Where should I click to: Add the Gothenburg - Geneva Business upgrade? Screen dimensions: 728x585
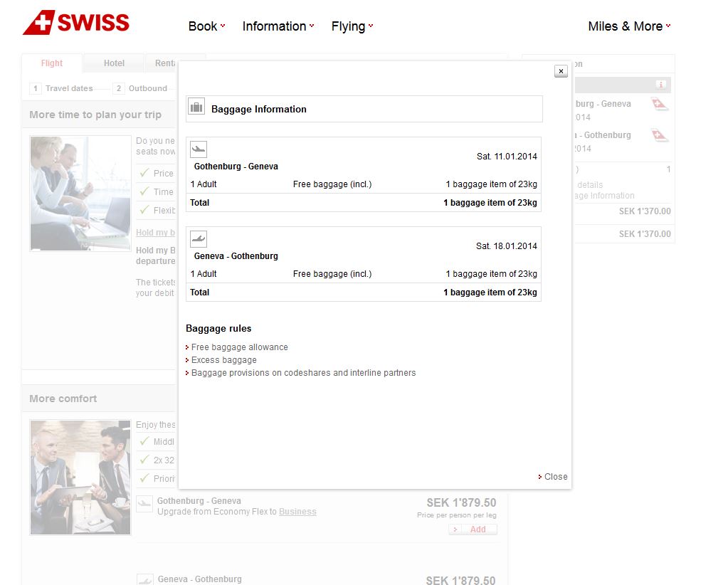(473, 529)
